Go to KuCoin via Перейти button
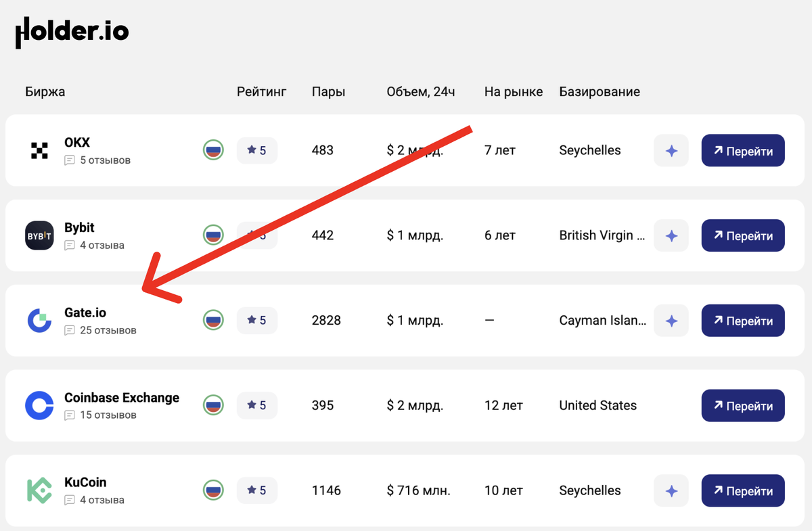This screenshot has width=812, height=531. point(743,490)
